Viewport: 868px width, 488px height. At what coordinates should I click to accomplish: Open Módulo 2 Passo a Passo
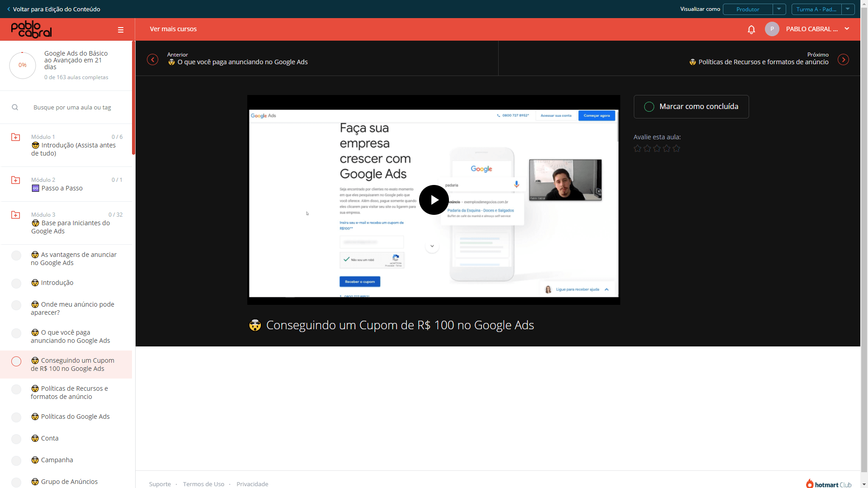click(66, 184)
